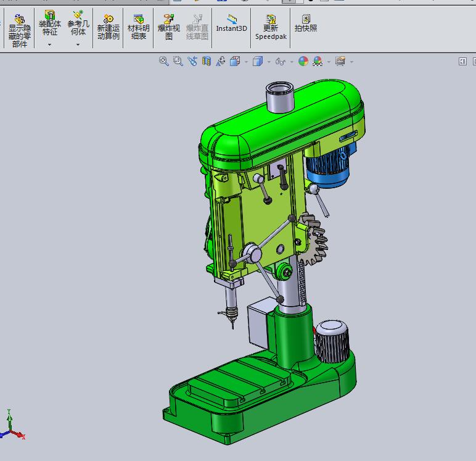Click Show Hidden Components (显示隐藏的零部件) button
The height and width of the screenshot is (461, 476).
pos(20,30)
